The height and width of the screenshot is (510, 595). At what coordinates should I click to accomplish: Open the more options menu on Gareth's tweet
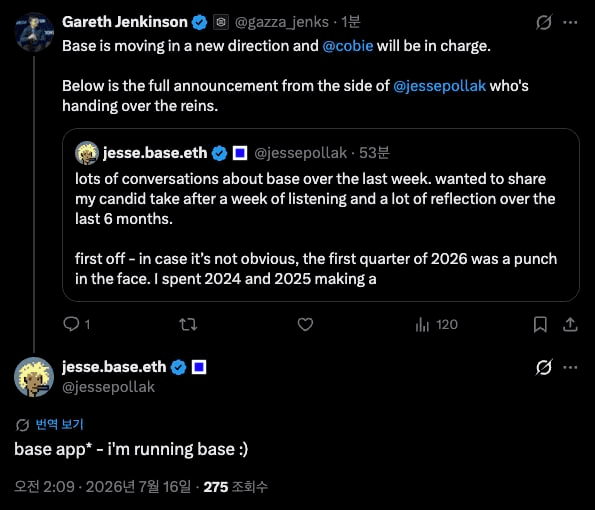(570, 22)
